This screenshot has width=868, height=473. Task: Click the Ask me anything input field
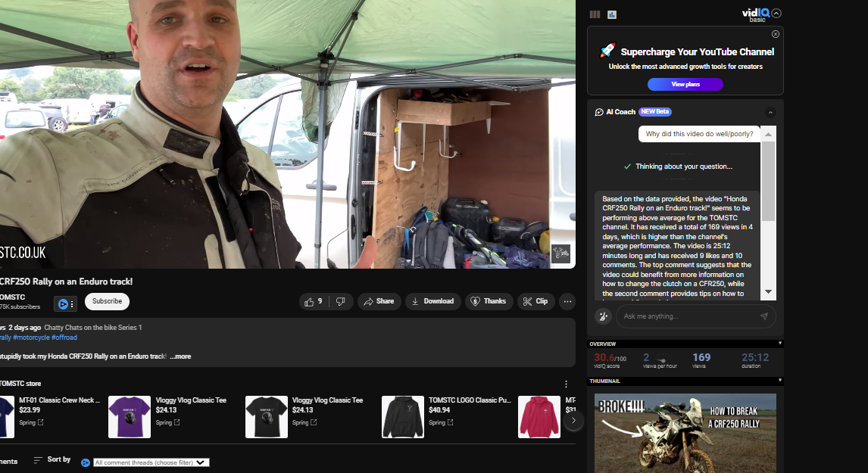pos(685,316)
